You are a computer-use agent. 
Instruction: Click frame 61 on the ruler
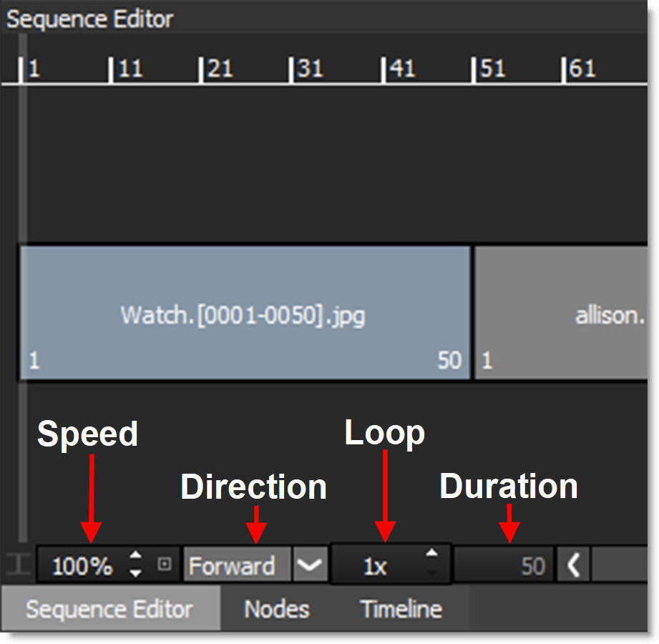click(x=565, y=70)
